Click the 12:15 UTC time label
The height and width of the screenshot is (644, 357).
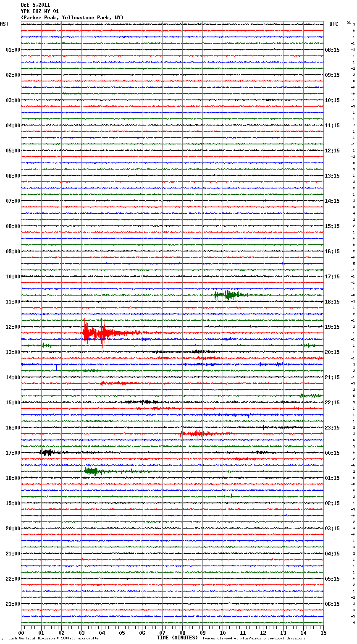pos(332,151)
